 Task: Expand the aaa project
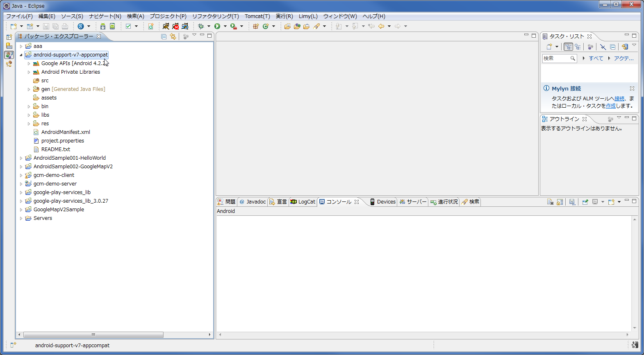tap(21, 46)
